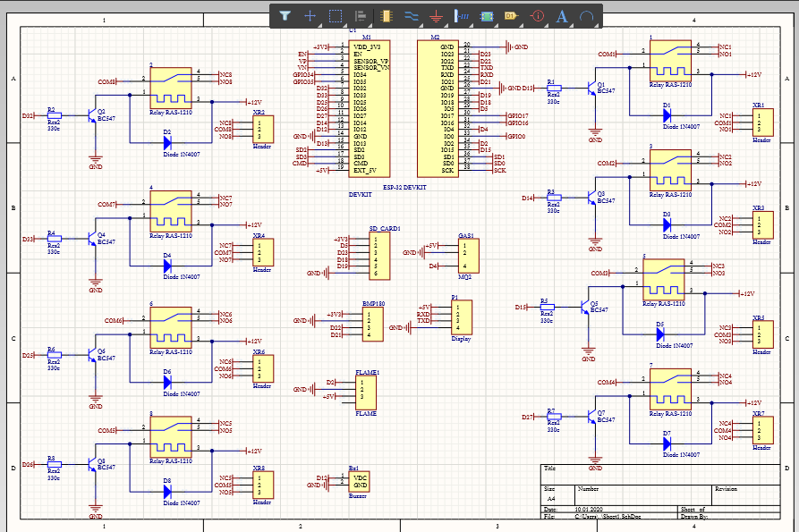The image size is (799, 532).
Task: Click the GND power port icon
Action: tap(437, 15)
